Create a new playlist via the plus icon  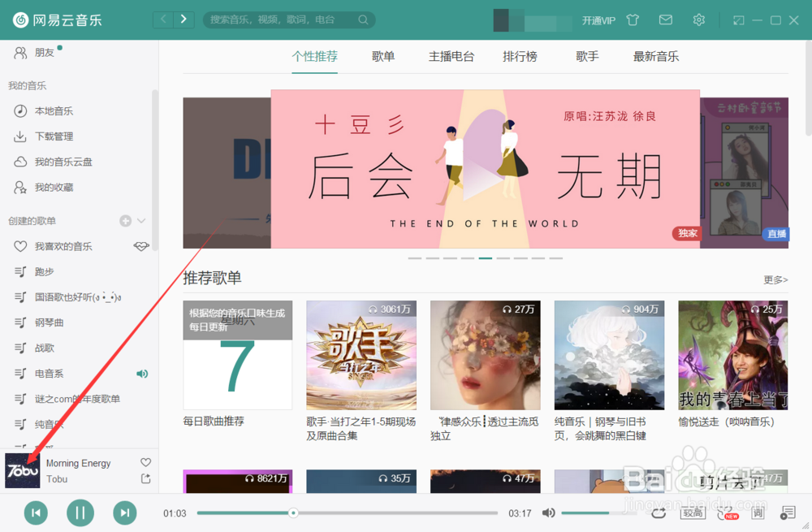tap(126, 220)
